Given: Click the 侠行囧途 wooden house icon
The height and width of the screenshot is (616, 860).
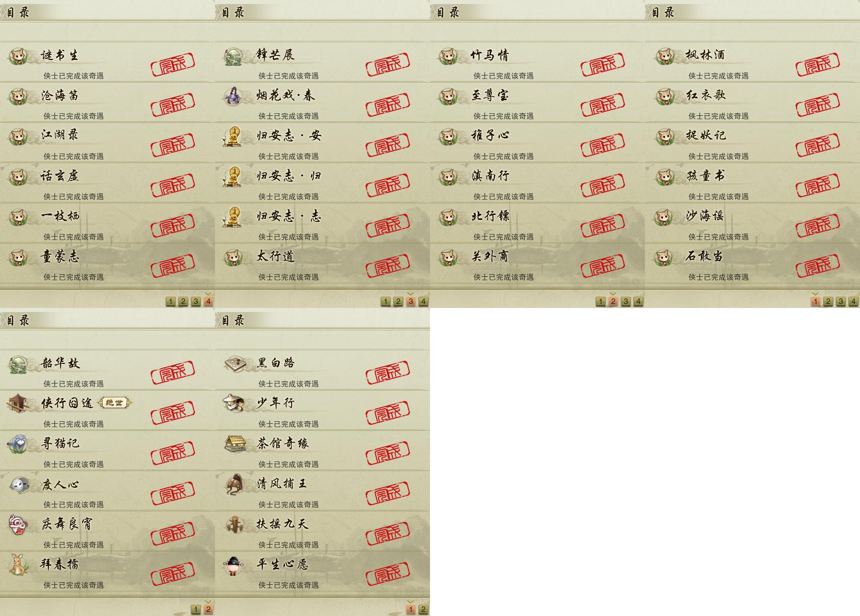Looking at the screenshot, I should [19, 404].
